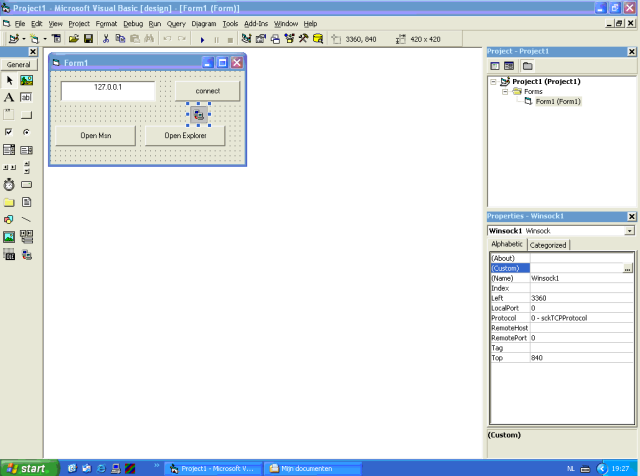The height and width of the screenshot is (476, 640).
Task: Select the CommandButton tool in the toolbox
Action: click(x=27, y=115)
